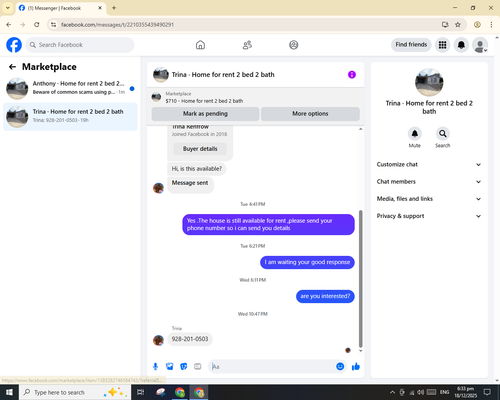Go back in browser history
The height and width of the screenshot is (400, 500).
(x=9, y=25)
